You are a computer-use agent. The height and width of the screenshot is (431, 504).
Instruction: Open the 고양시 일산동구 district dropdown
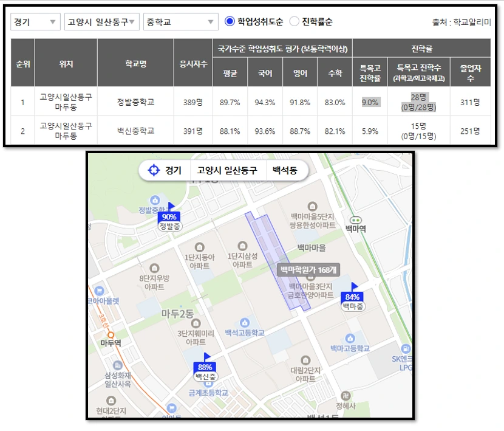[102, 22]
